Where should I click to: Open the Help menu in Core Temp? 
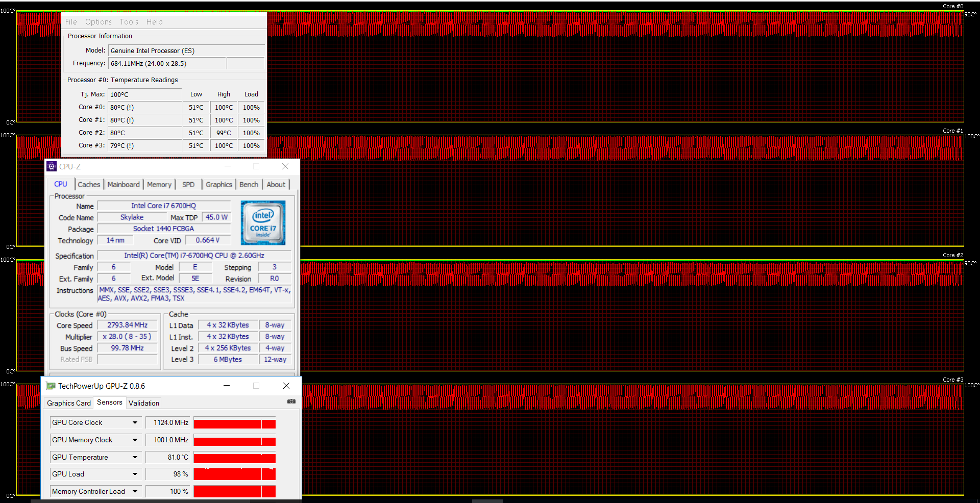point(154,22)
